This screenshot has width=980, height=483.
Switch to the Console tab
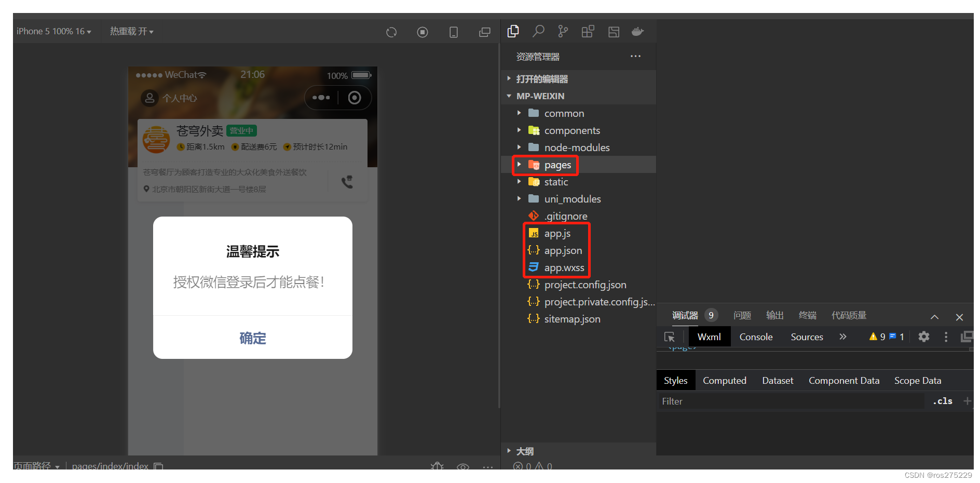coord(756,337)
